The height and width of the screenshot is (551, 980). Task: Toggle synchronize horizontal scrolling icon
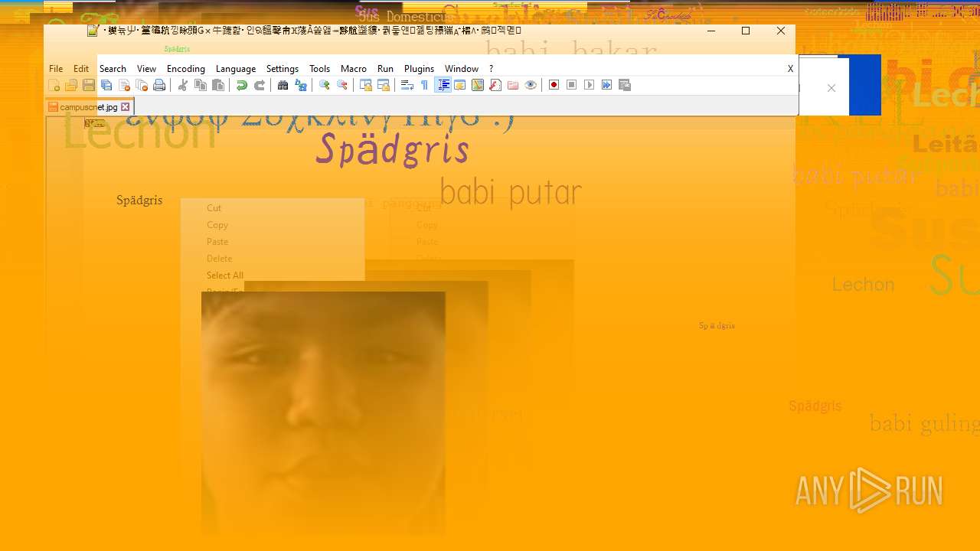click(384, 85)
